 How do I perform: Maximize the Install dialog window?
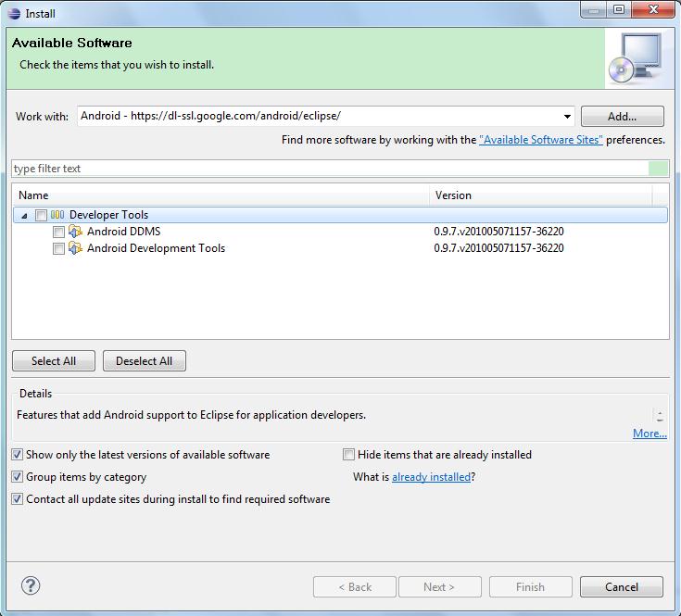click(x=619, y=9)
